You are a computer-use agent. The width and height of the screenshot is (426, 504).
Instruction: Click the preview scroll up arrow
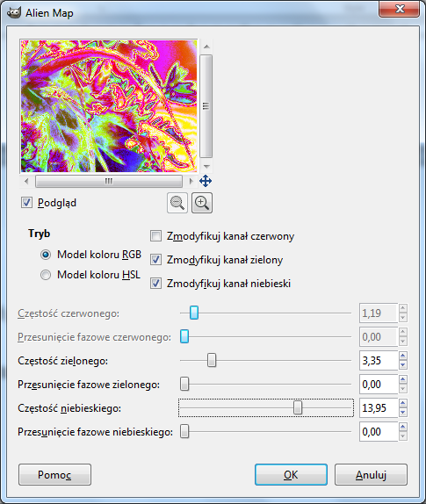point(206,47)
